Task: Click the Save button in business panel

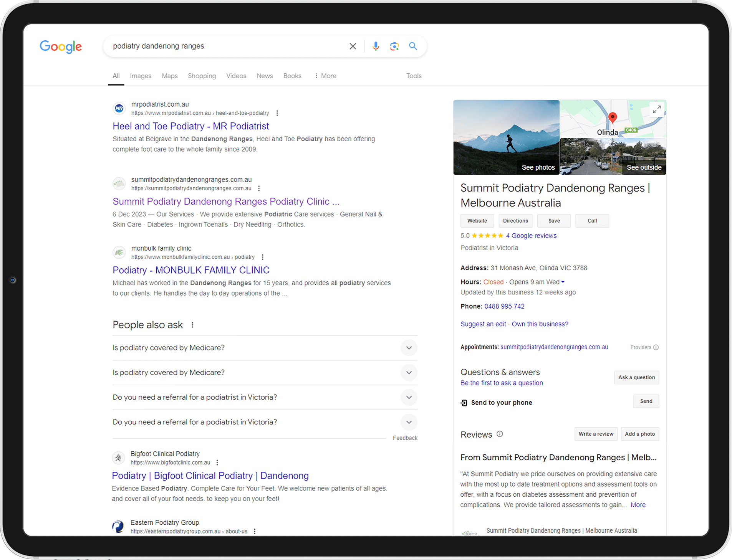Action: tap(554, 221)
